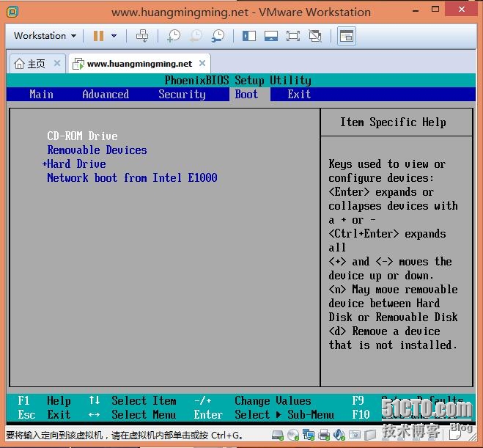The image size is (483, 448).
Task: Click the PhoenixBIOS Setup Utility title
Action: 237,80
